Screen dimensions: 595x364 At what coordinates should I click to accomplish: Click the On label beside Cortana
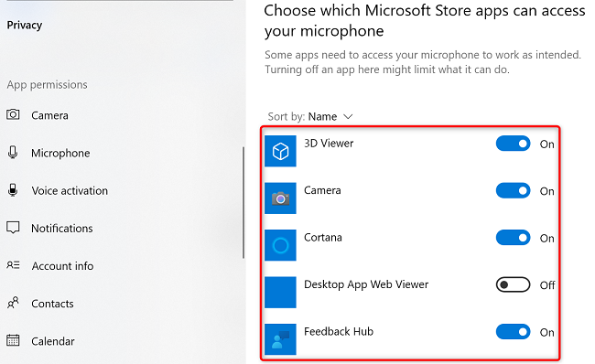pyautogui.click(x=546, y=238)
